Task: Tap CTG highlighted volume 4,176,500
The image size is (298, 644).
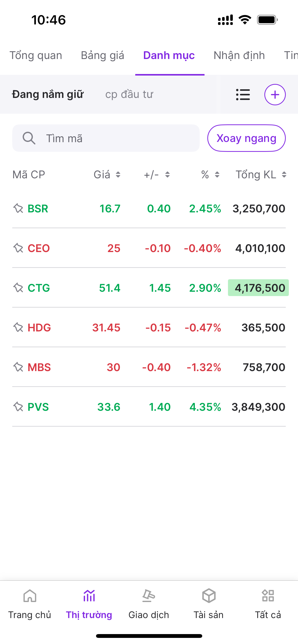Action: coord(259,288)
